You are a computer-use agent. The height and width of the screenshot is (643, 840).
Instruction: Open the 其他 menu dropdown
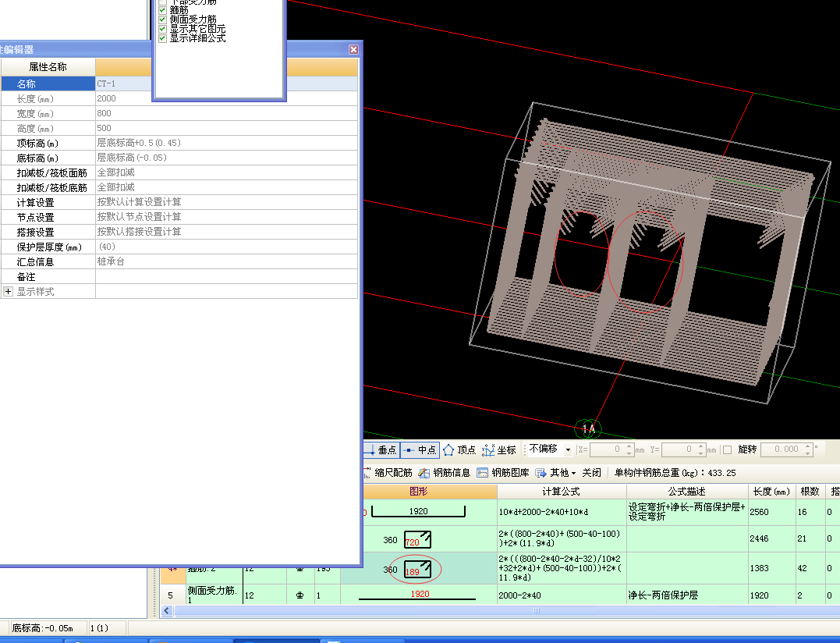pos(555,473)
